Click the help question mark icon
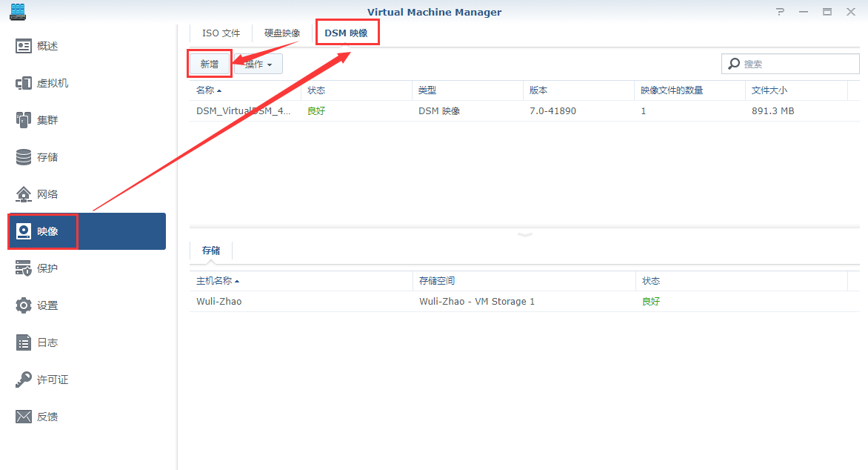 tap(780, 12)
